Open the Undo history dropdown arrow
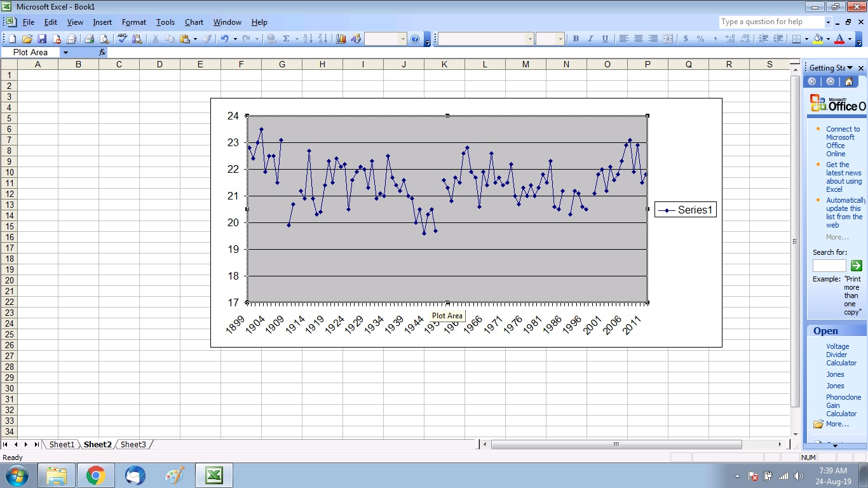The image size is (868, 488). [235, 39]
